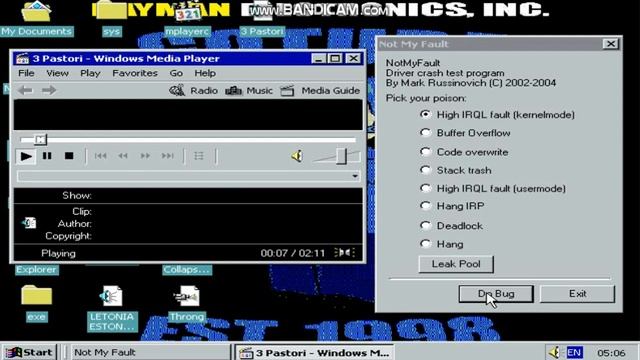Open the Help menu
This screenshot has height=360, width=640.
(x=205, y=73)
